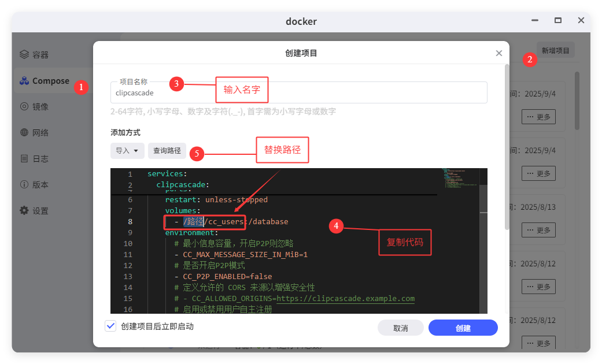The height and width of the screenshot is (364, 602).
Task: Click the 设置 (Settings) gear icon
Action: pyautogui.click(x=24, y=211)
